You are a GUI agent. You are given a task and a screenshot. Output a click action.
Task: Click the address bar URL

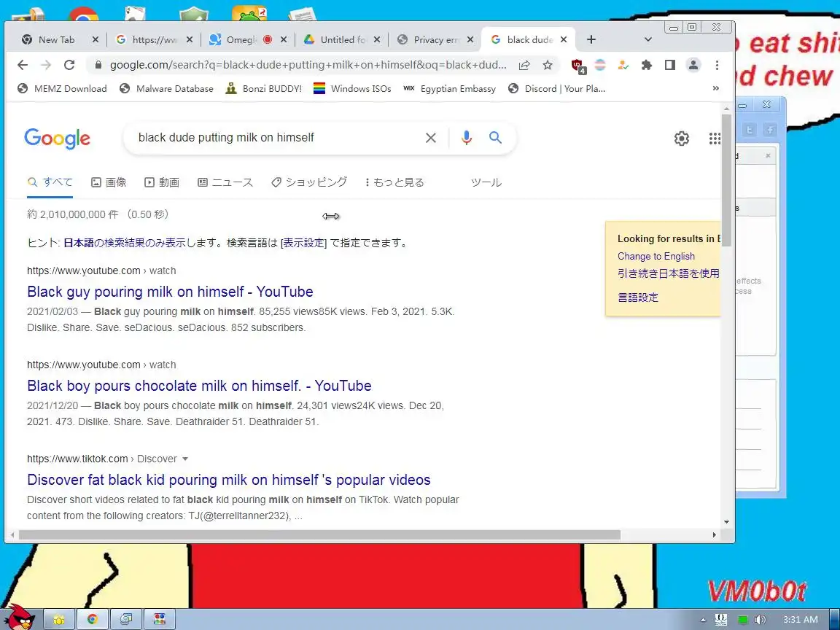pyautogui.click(x=308, y=65)
